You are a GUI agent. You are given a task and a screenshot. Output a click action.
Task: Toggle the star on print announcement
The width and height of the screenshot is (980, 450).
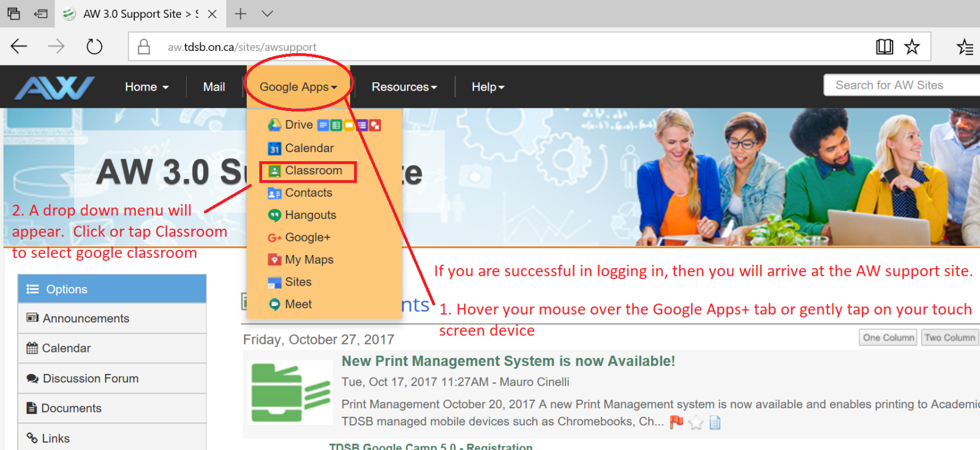pos(696,422)
